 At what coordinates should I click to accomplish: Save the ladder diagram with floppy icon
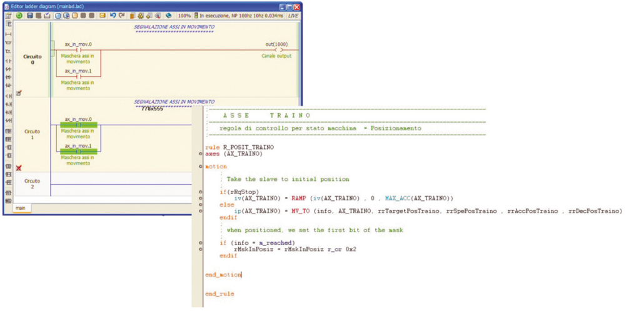[x=29, y=16]
